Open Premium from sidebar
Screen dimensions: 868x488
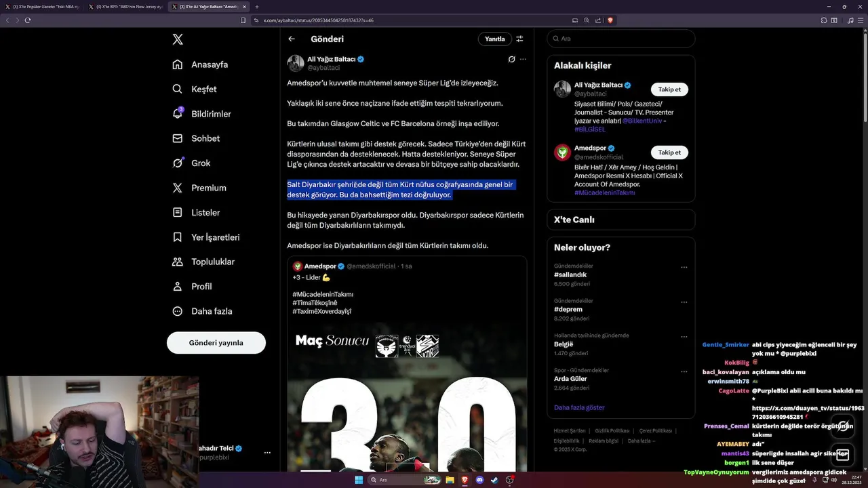pos(199,188)
